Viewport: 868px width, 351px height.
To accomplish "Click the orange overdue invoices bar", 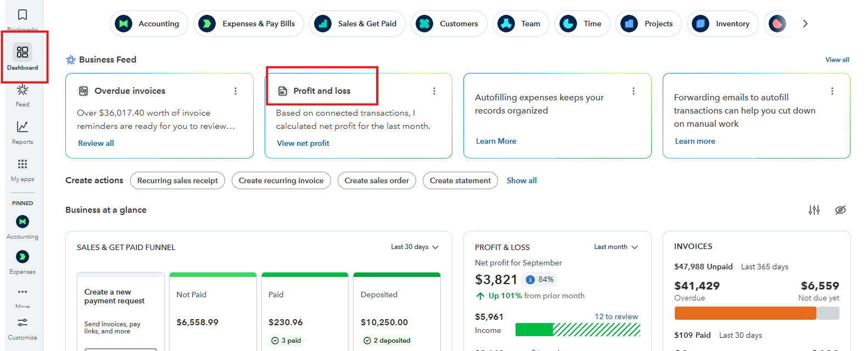I will 745,313.
